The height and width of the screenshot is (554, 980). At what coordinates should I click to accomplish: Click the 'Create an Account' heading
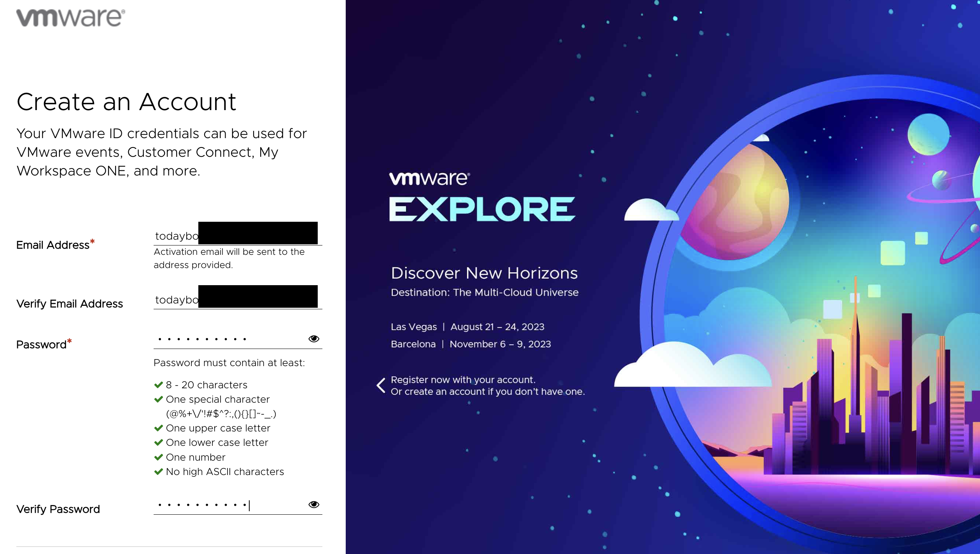(126, 102)
